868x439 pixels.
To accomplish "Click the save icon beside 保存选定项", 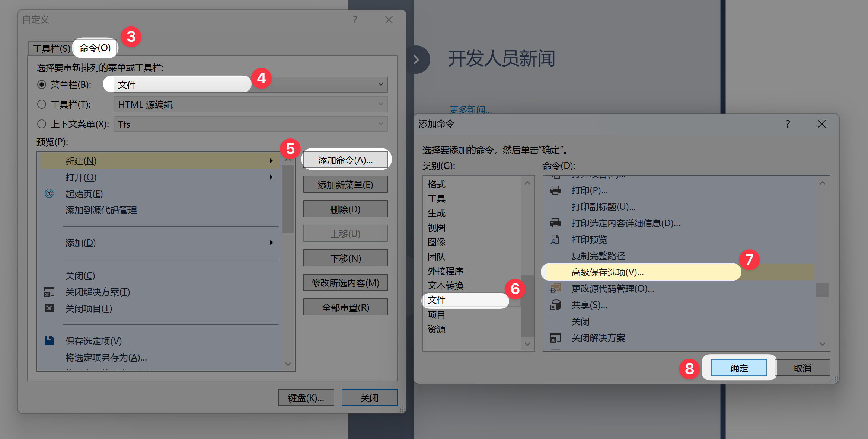I will click(48, 340).
